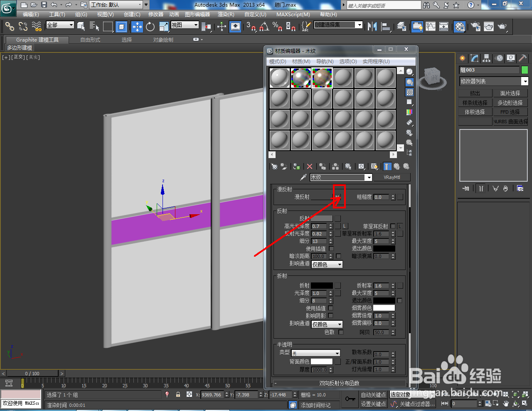Image resolution: width=532 pixels, height=411 pixels.
Task: Toggle Auto Key button
Action: [373, 395]
